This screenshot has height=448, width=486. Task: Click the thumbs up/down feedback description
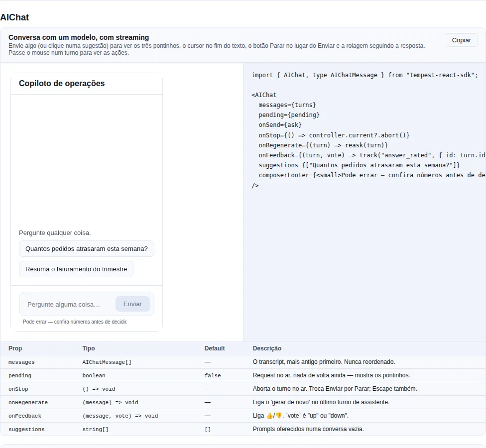(x=301, y=416)
